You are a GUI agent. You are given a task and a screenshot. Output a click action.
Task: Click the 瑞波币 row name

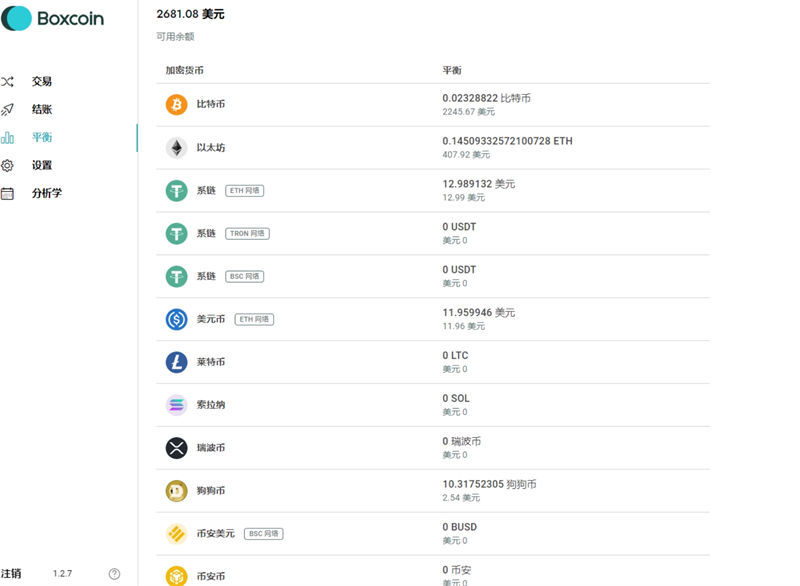click(x=211, y=448)
